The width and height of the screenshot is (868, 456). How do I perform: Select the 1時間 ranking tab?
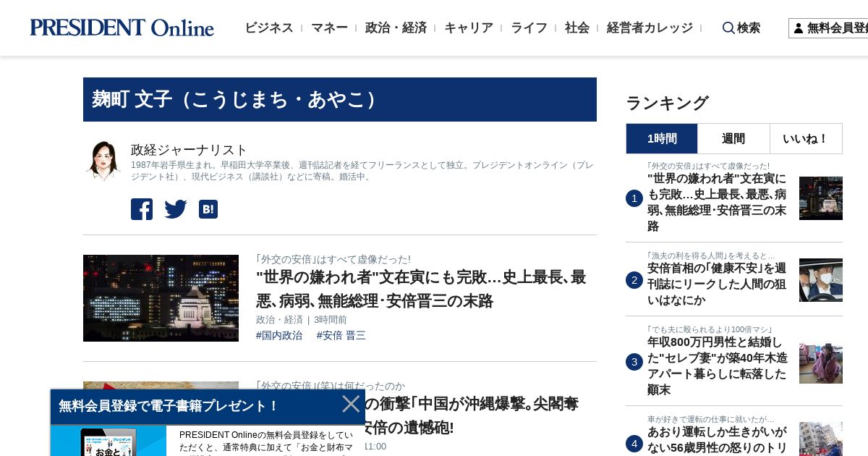pos(662,138)
